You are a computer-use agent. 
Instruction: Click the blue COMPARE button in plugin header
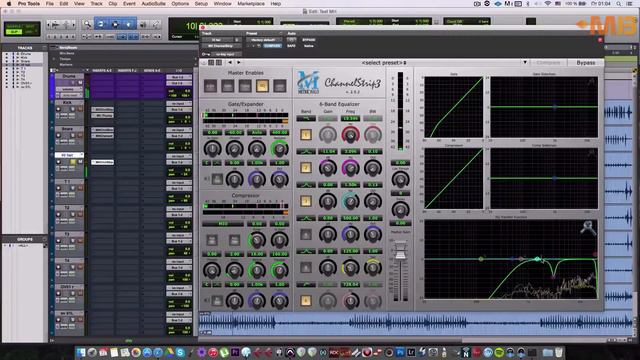coord(272,46)
